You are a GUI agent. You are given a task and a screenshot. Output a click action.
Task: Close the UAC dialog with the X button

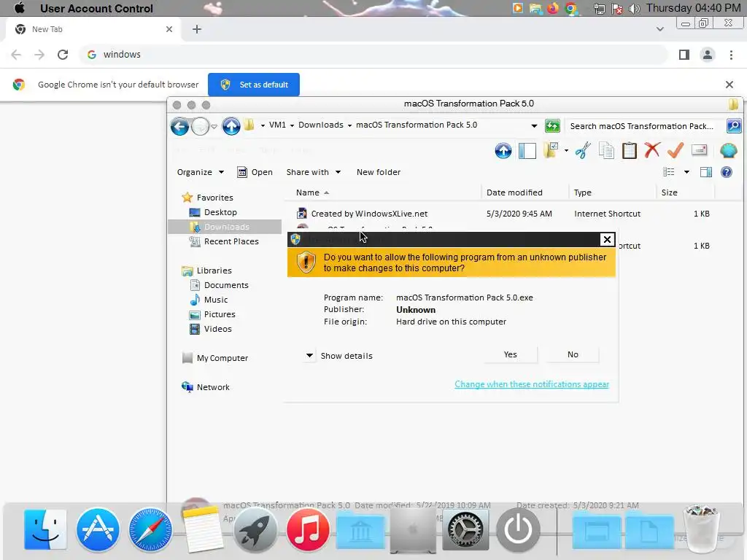click(607, 239)
